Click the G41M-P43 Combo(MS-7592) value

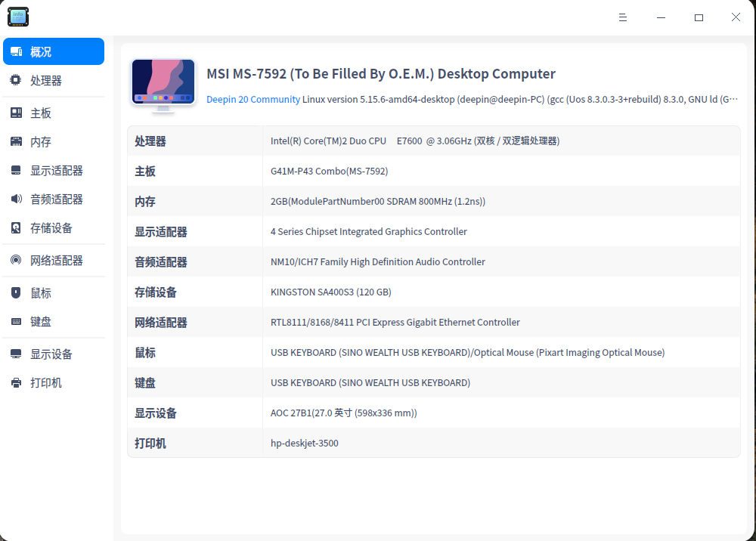pos(330,171)
